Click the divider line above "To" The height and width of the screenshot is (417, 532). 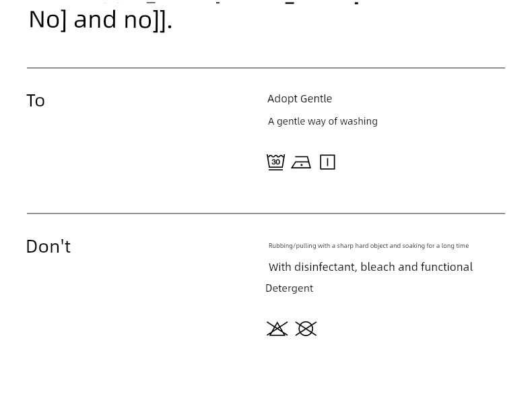[265, 68]
